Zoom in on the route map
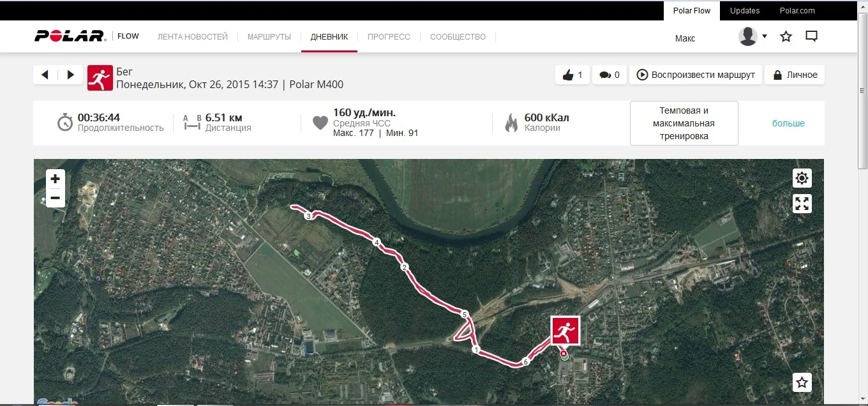The image size is (868, 406). [x=56, y=179]
